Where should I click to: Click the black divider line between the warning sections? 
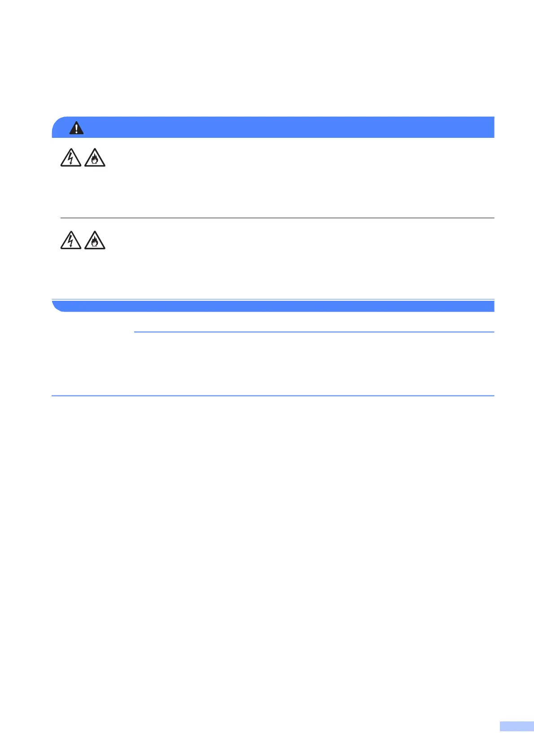coord(277,218)
